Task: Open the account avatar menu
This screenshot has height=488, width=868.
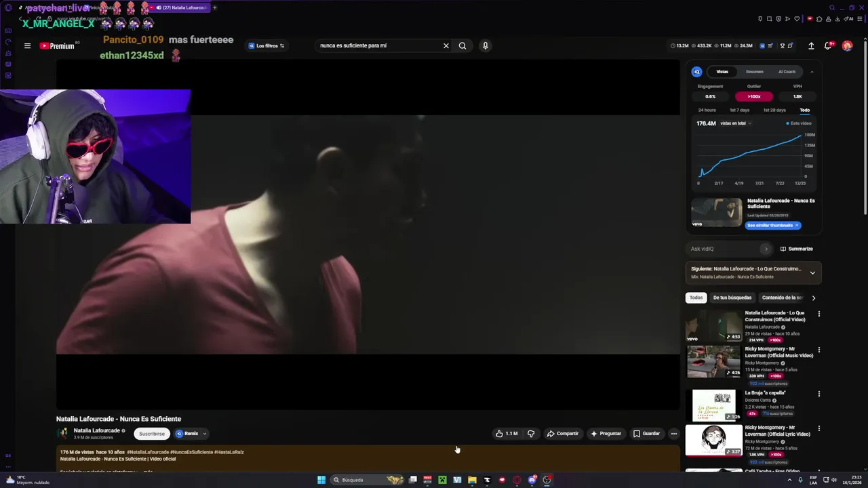Action: (847, 46)
